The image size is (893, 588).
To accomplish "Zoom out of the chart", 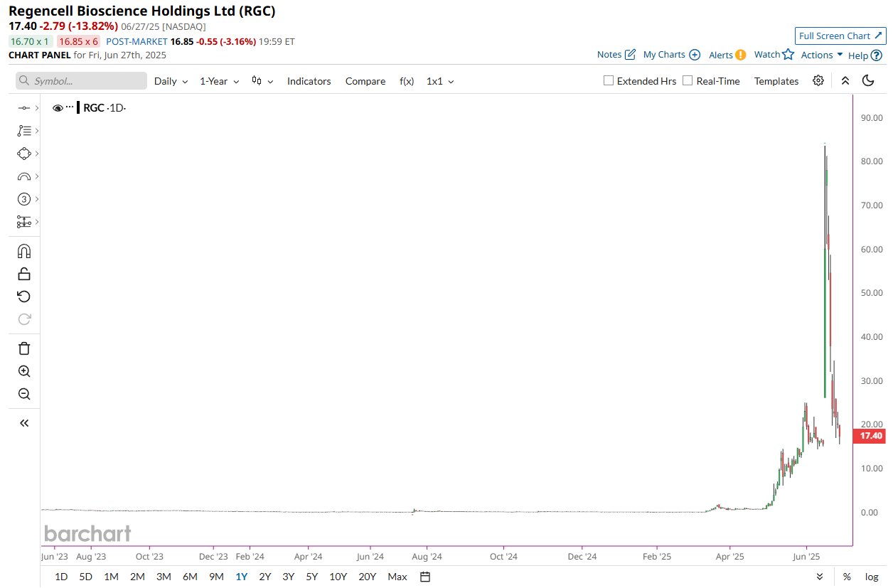I will click(24, 394).
